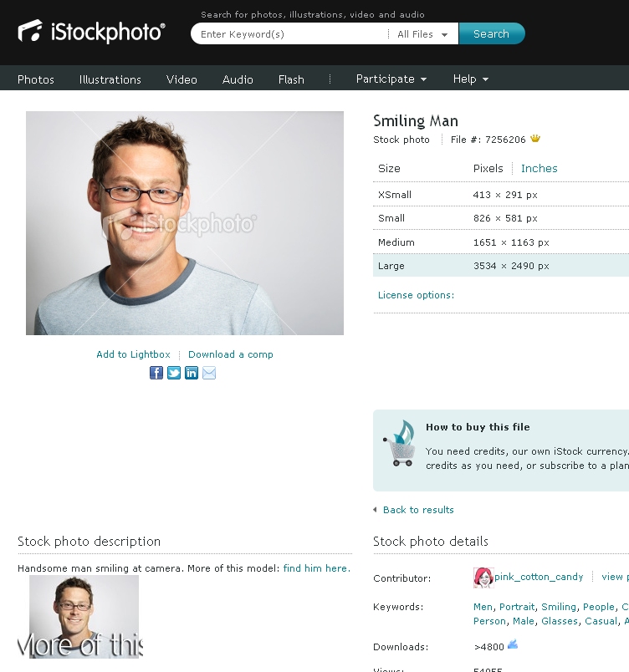Share photo via Twitter icon
Image resolution: width=629 pixels, height=672 pixels.
174,373
